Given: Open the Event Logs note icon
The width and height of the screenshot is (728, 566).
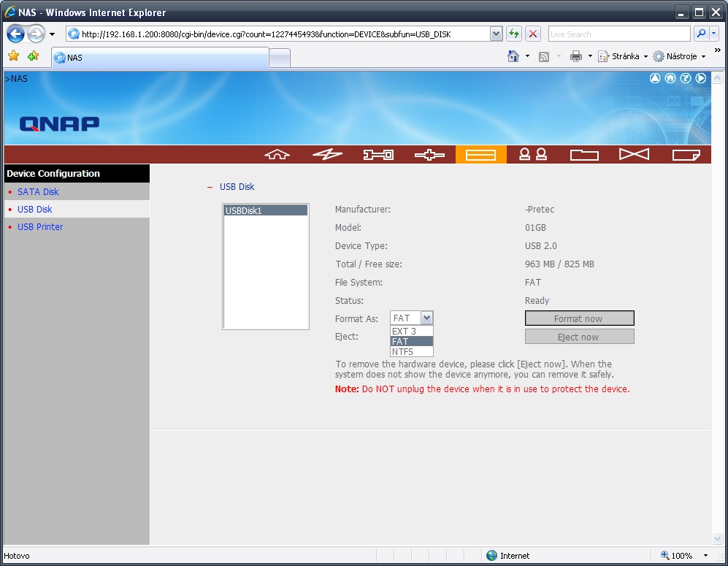Looking at the screenshot, I should pos(686,155).
